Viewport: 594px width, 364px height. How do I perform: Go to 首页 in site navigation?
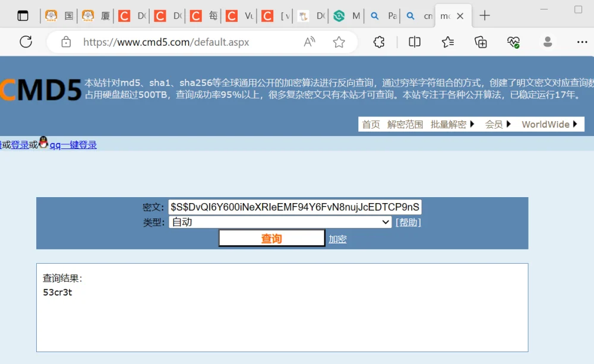point(371,124)
